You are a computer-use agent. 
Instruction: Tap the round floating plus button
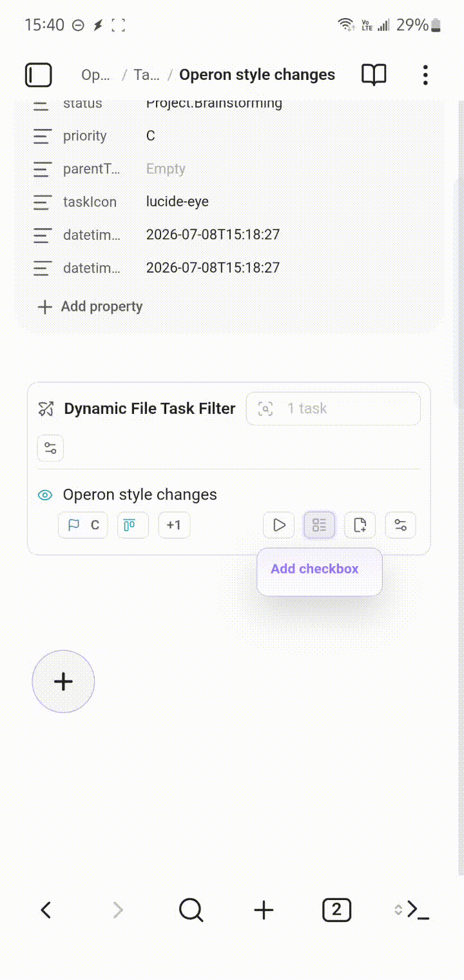pyautogui.click(x=63, y=681)
